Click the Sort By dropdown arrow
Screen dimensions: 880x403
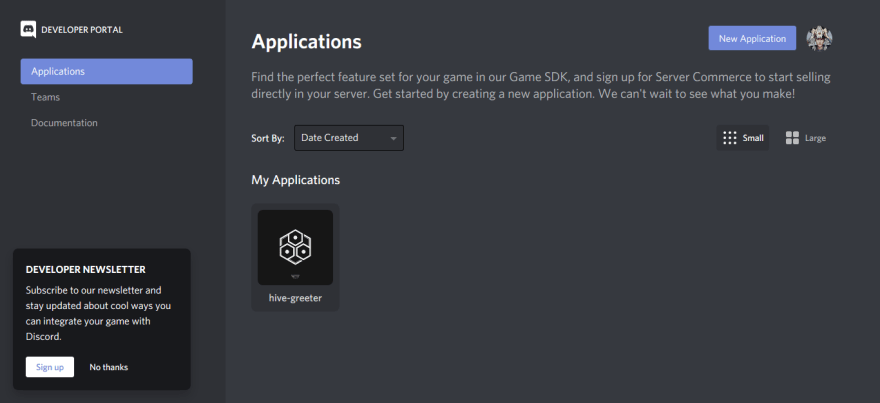coord(393,138)
